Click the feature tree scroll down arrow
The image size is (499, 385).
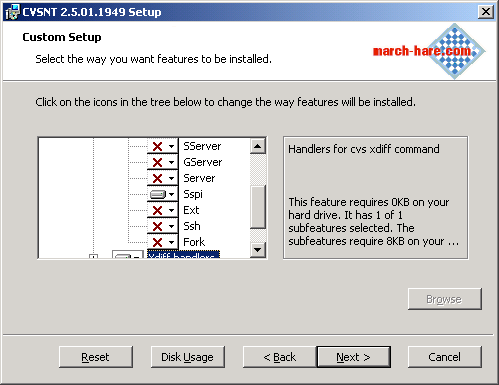pyautogui.click(x=258, y=249)
